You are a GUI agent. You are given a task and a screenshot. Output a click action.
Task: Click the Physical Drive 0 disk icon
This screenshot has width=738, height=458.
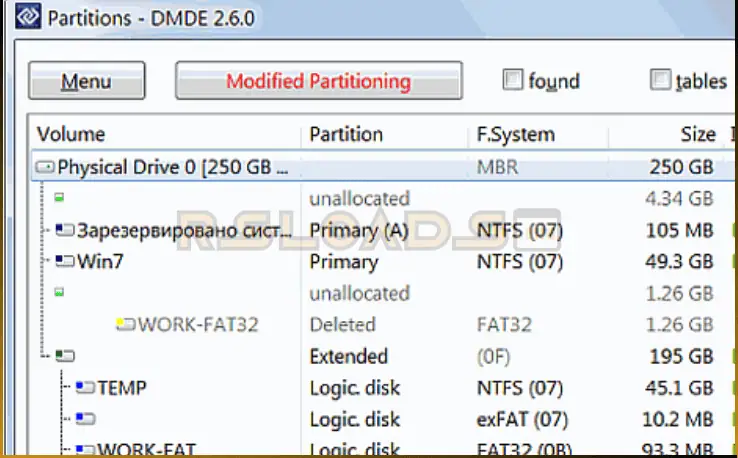45,167
